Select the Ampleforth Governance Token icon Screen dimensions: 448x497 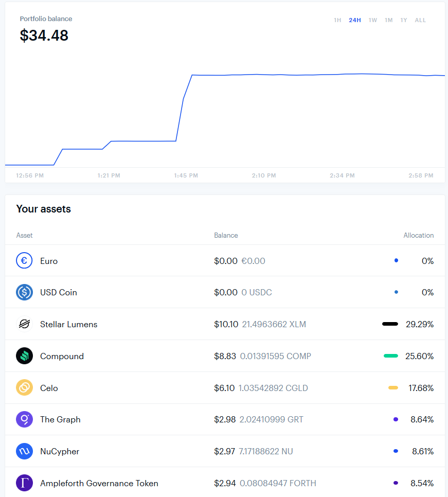[24, 483]
